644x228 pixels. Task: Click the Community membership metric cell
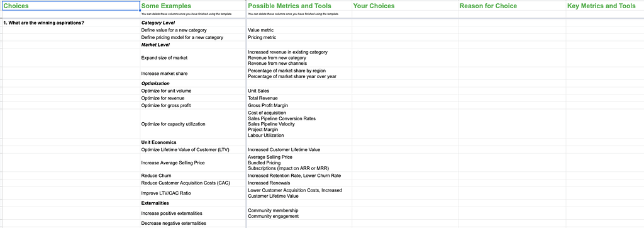pyautogui.click(x=299, y=213)
